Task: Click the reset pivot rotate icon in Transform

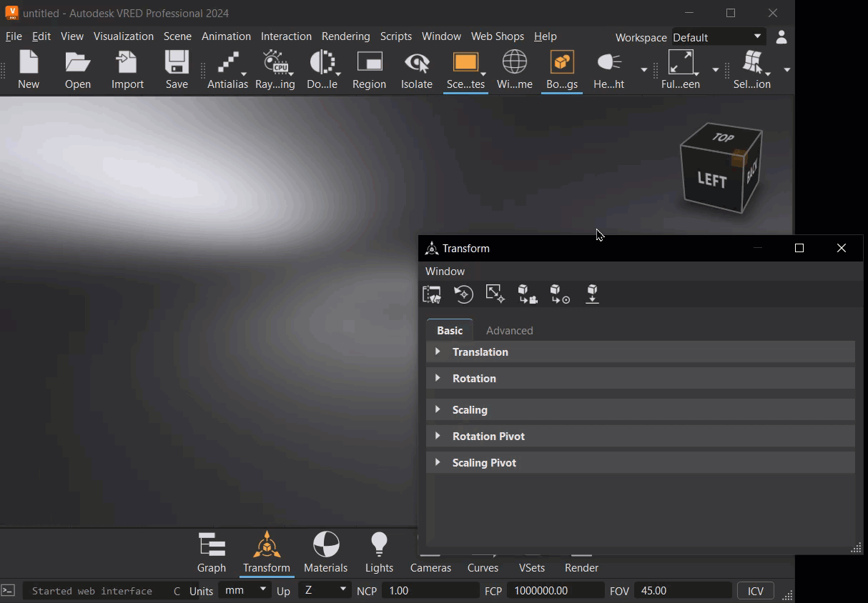Action: pyautogui.click(x=463, y=294)
